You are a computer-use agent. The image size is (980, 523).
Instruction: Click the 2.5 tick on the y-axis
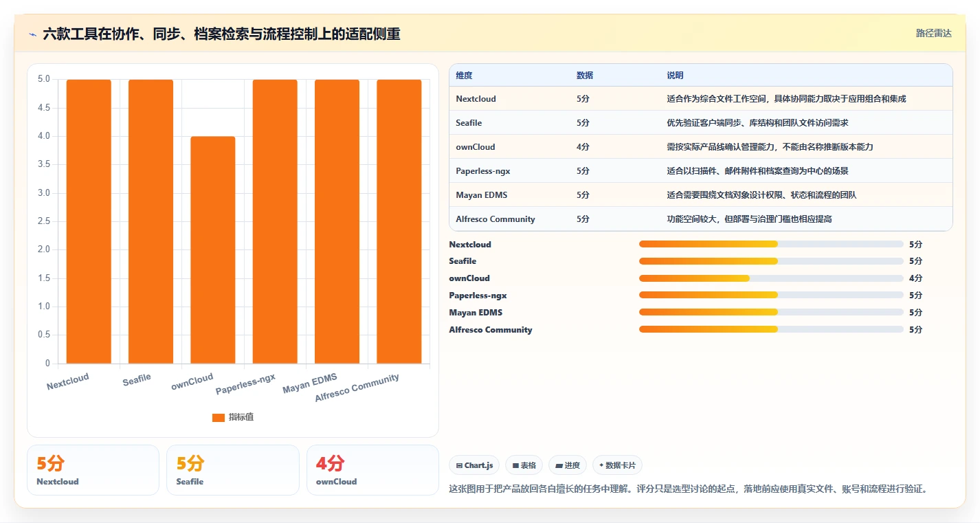coord(44,221)
